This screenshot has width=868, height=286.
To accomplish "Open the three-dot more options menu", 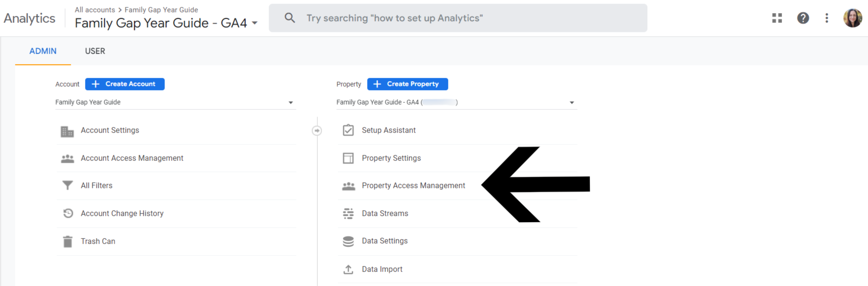I will tap(826, 18).
